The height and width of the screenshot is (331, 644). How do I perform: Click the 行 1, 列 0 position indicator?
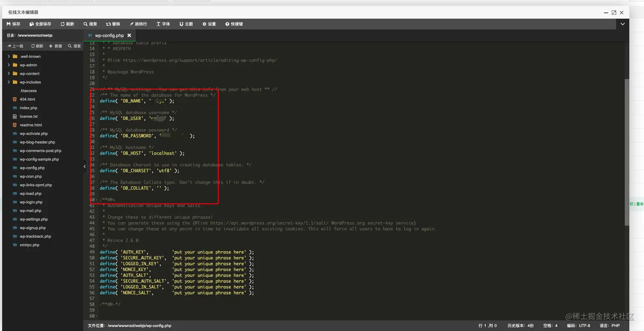(488, 326)
